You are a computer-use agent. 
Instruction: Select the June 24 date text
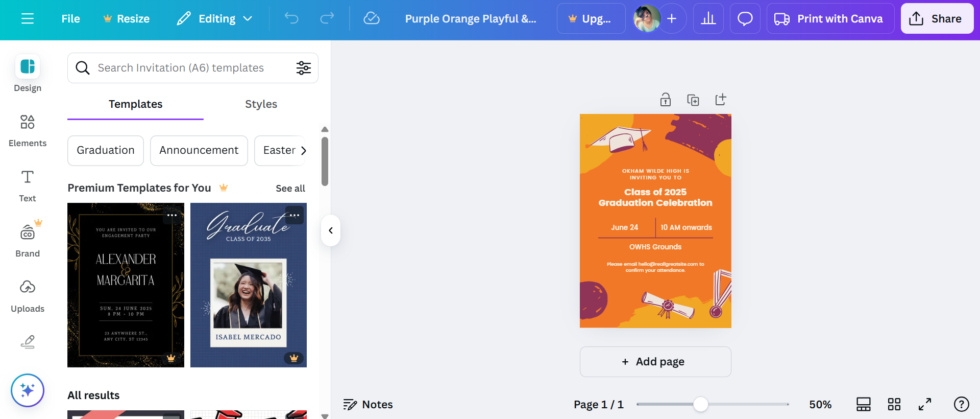(x=625, y=227)
